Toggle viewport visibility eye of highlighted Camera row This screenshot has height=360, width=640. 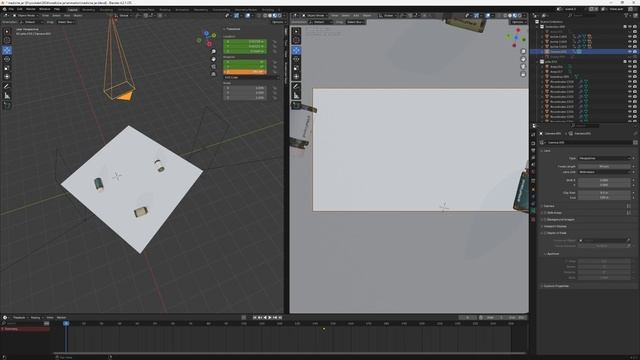630,52
